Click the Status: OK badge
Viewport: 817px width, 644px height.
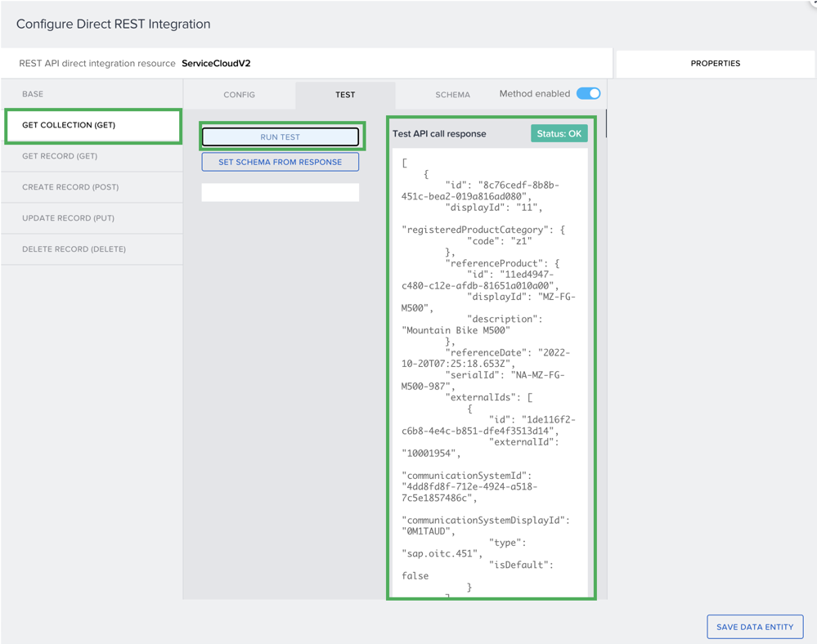(x=559, y=134)
